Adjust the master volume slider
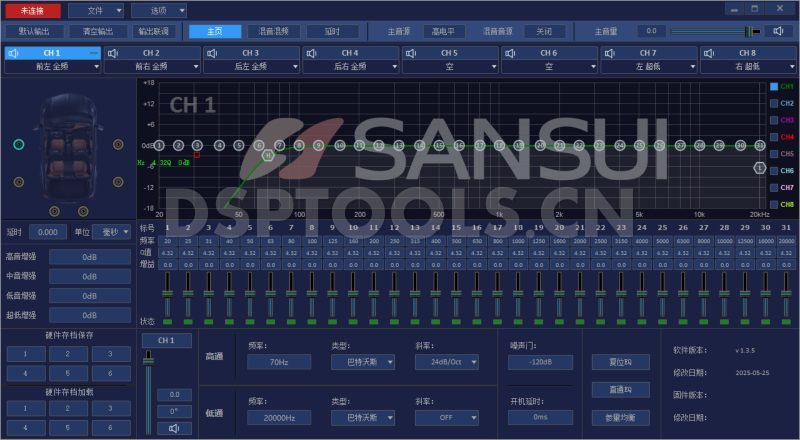The image size is (800, 440). tap(716, 31)
